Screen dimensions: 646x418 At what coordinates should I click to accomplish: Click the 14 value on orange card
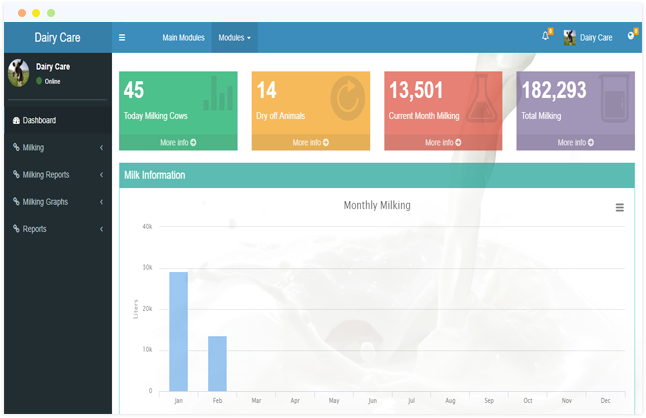(267, 90)
